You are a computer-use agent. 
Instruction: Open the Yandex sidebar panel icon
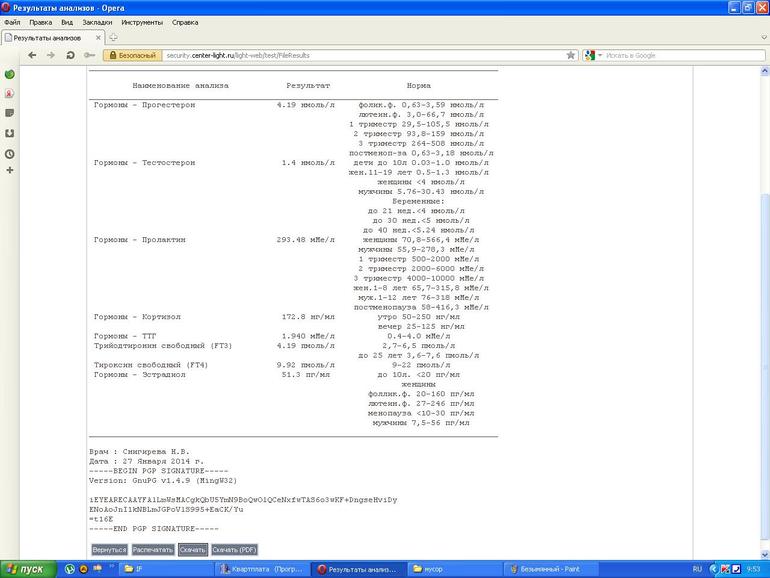pyautogui.click(x=9, y=93)
